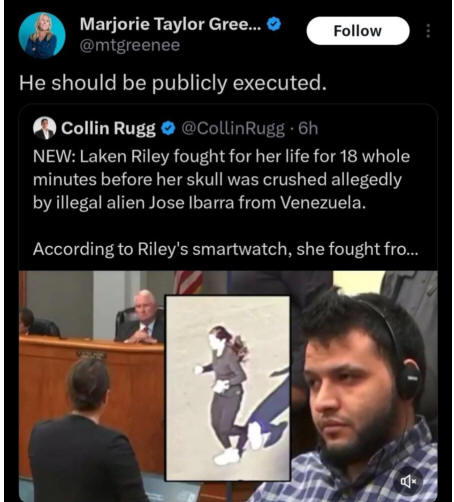The image size is (454, 502).
Task: Click the 6h timestamp on quoted post
Action: point(308,128)
